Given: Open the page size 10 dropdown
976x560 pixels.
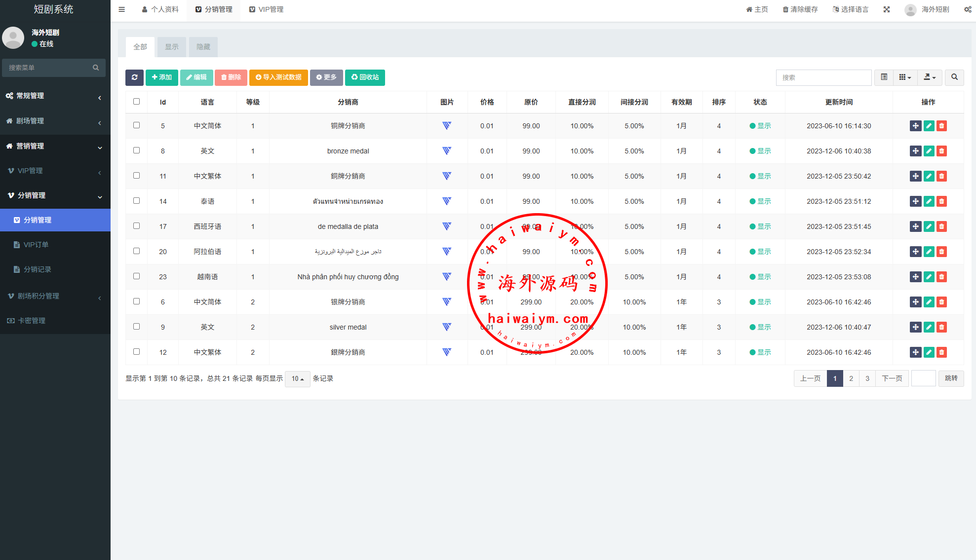Looking at the screenshot, I should point(297,379).
